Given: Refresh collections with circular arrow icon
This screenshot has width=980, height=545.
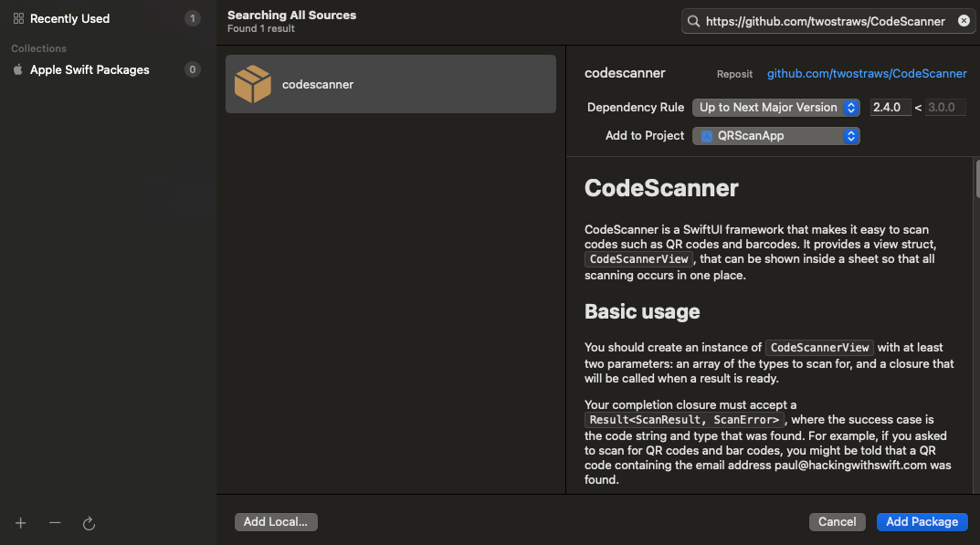Looking at the screenshot, I should [89, 523].
